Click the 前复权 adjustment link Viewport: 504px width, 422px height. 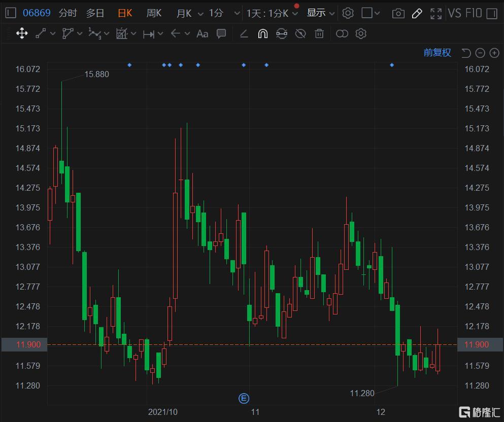437,53
